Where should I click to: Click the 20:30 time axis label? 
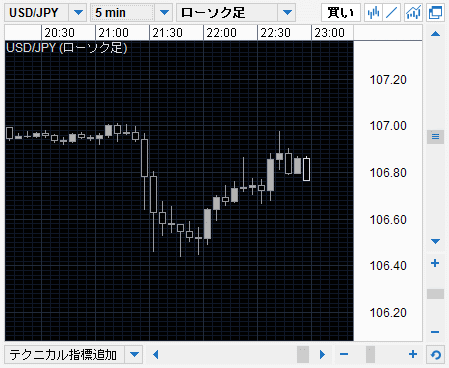click(59, 33)
